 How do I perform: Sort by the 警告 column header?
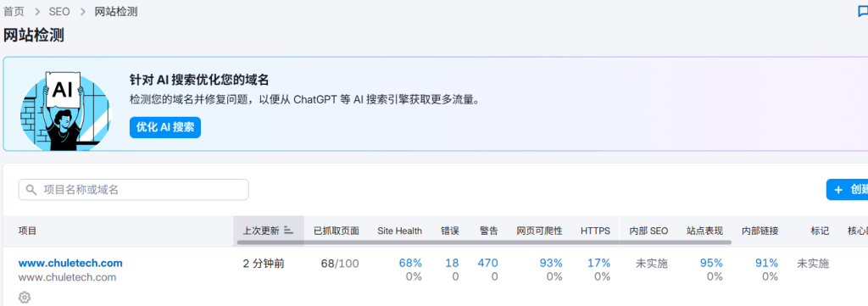pyautogui.click(x=489, y=231)
